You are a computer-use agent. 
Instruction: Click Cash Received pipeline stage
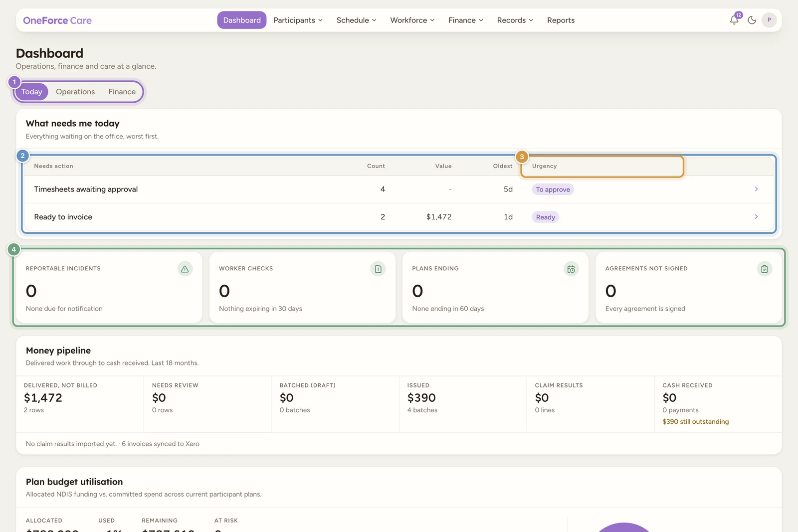tap(718, 404)
